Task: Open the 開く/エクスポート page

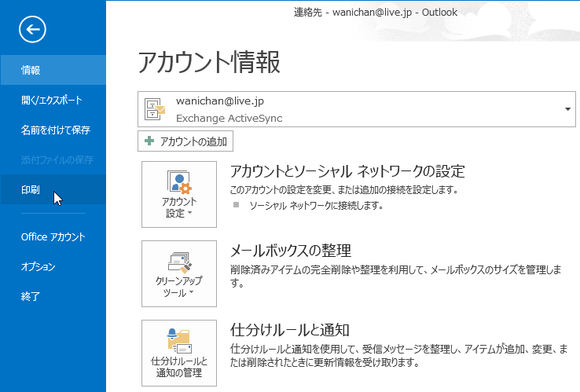Action: [x=53, y=100]
